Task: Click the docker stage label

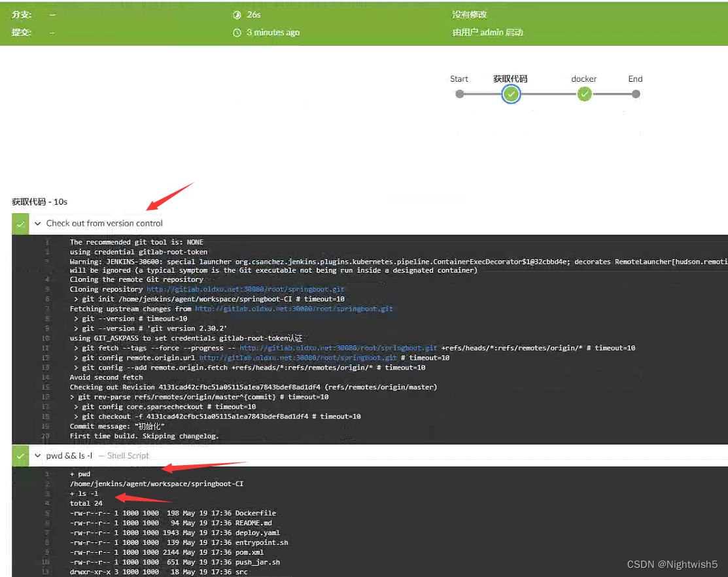Action: tap(584, 79)
